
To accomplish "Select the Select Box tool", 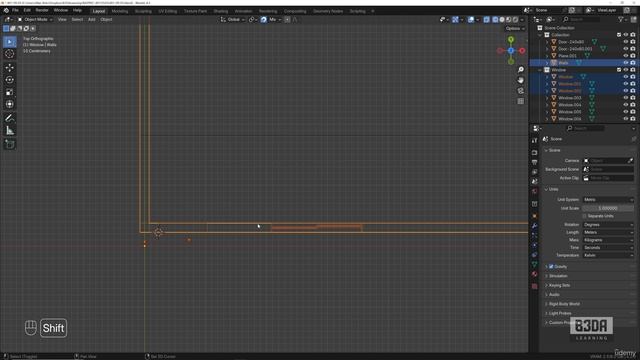I will click(10, 42).
